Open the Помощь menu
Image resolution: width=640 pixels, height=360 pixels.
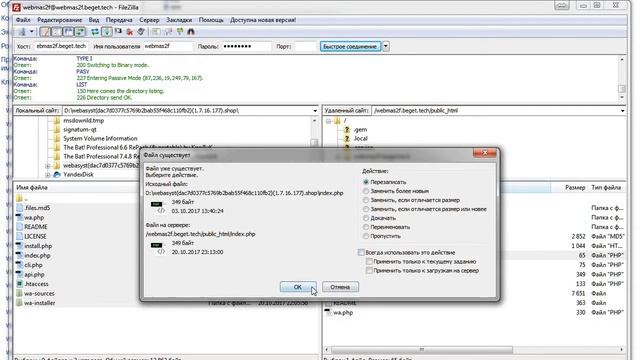point(211,20)
